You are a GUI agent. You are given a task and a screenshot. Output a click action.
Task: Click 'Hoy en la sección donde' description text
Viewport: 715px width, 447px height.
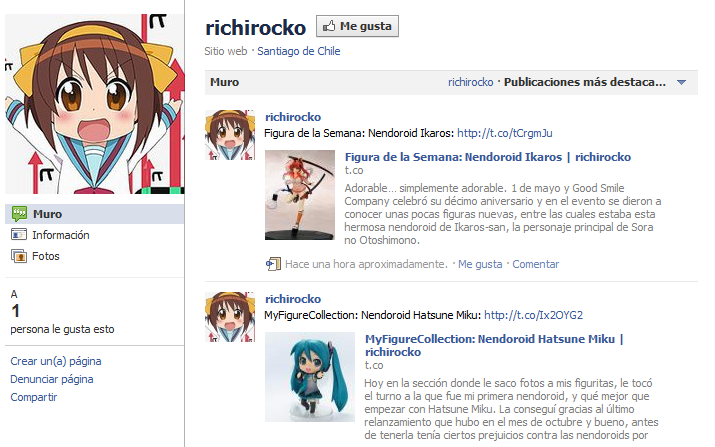click(511, 409)
